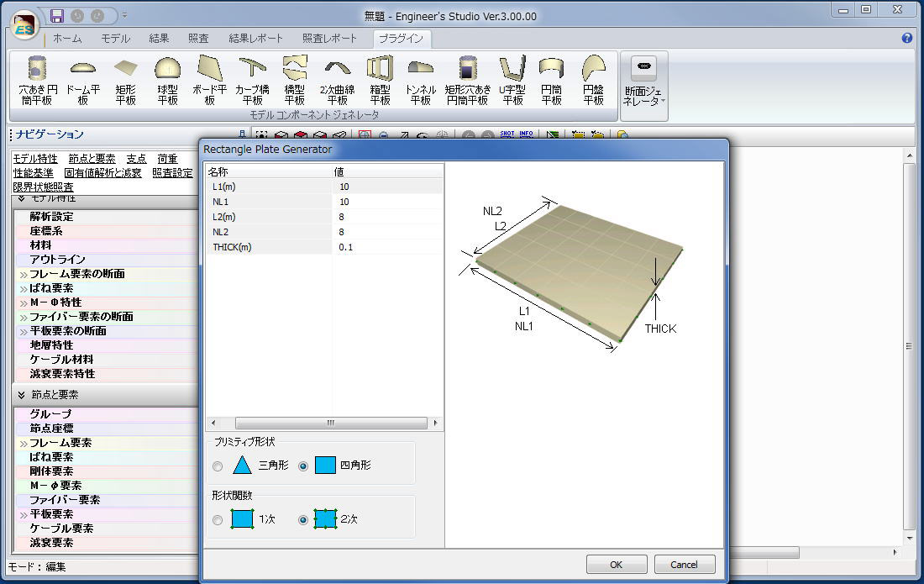The height and width of the screenshot is (584, 924).
Task: Expand M－Φ特性 in the navigation tree
Action: 24,303
